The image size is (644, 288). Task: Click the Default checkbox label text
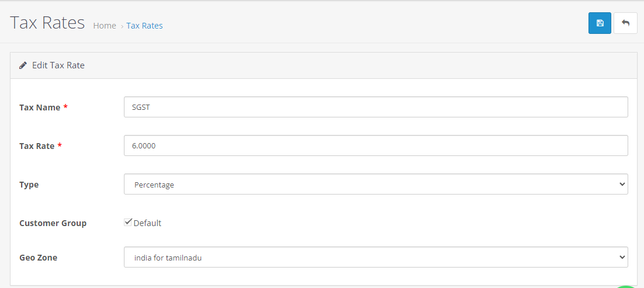coord(147,223)
